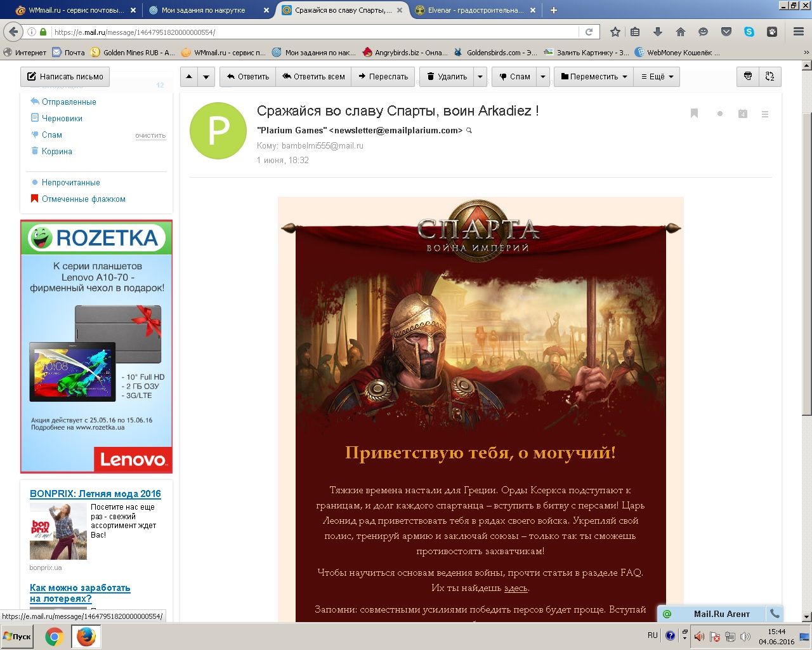This screenshot has width=812, height=650.
Task: Open the Mail.Ru Agent call icon
Action: pos(774,614)
